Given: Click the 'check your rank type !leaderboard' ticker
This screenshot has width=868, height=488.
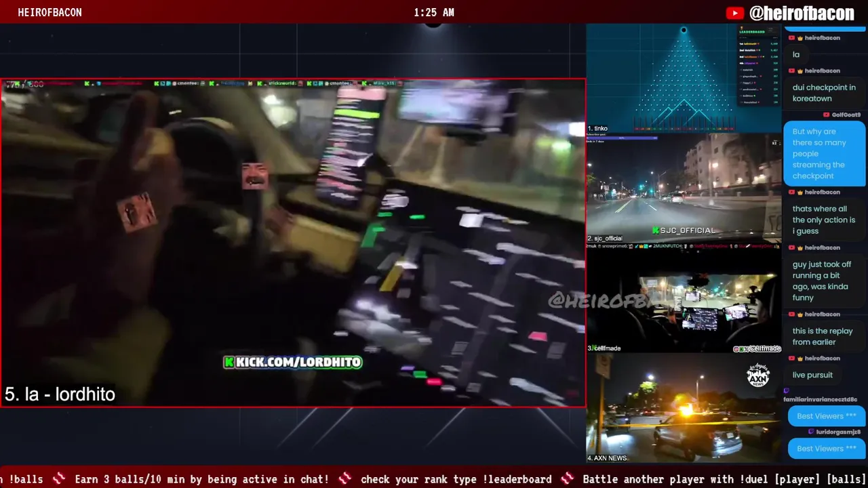Looking at the screenshot, I should click(x=456, y=479).
